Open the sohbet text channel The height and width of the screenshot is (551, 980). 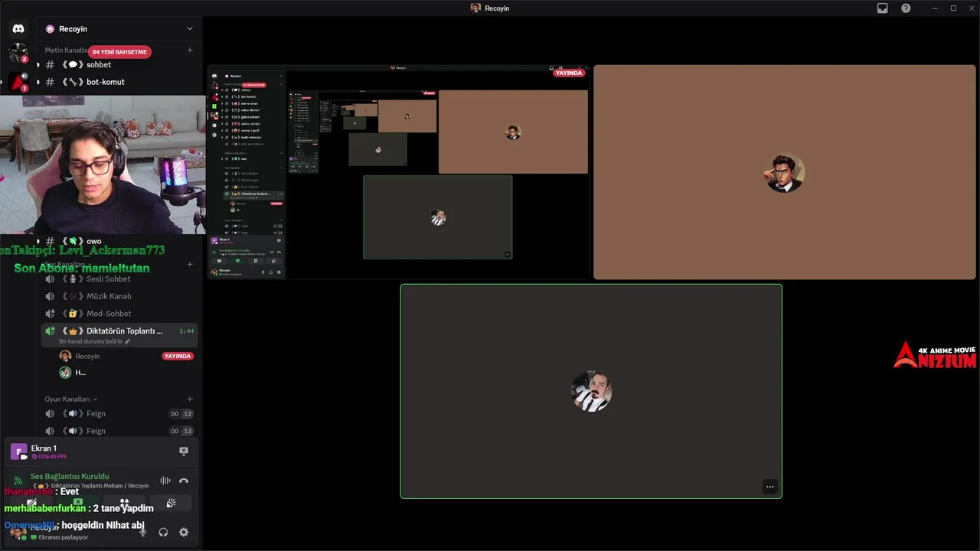coord(119,65)
